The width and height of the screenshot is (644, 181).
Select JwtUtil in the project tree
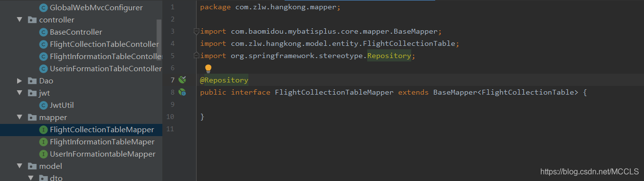click(x=62, y=105)
